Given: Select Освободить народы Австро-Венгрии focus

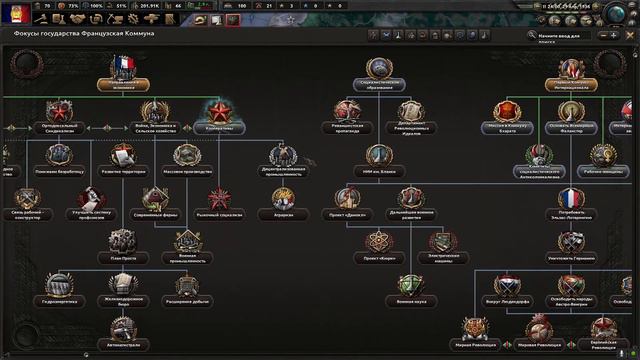Looking at the screenshot, I should [x=571, y=291].
